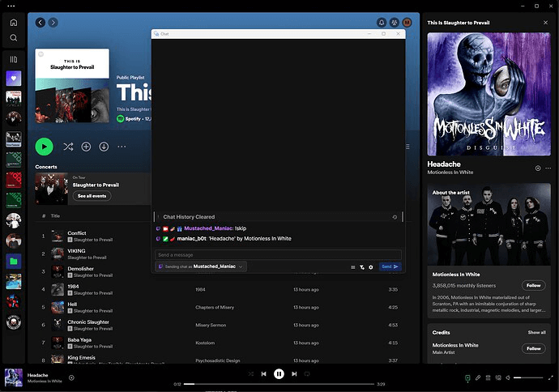Open Your Library sidebar icon
Viewport: 559px width, 392px height.
pos(14,59)
